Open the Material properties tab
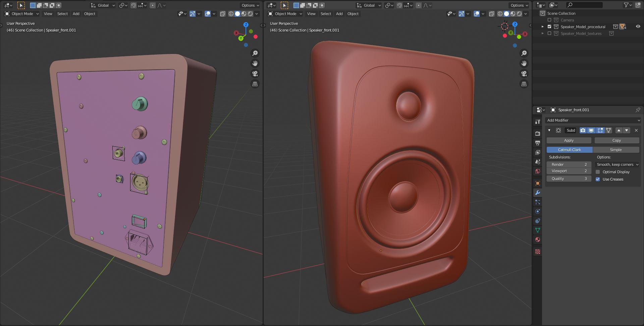This screenshot has width=644, height=326. pyautogui.click(x=538, y=240)
